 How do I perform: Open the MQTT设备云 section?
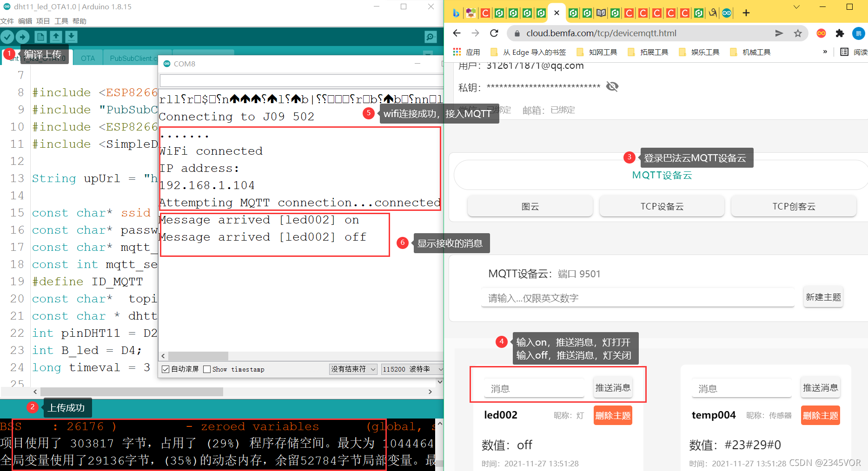point(662,175)
